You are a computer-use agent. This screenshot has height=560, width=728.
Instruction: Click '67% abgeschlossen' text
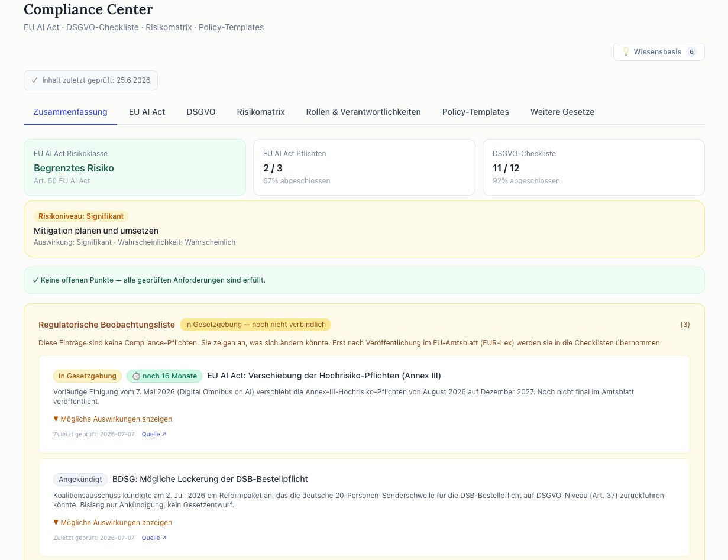297,181
